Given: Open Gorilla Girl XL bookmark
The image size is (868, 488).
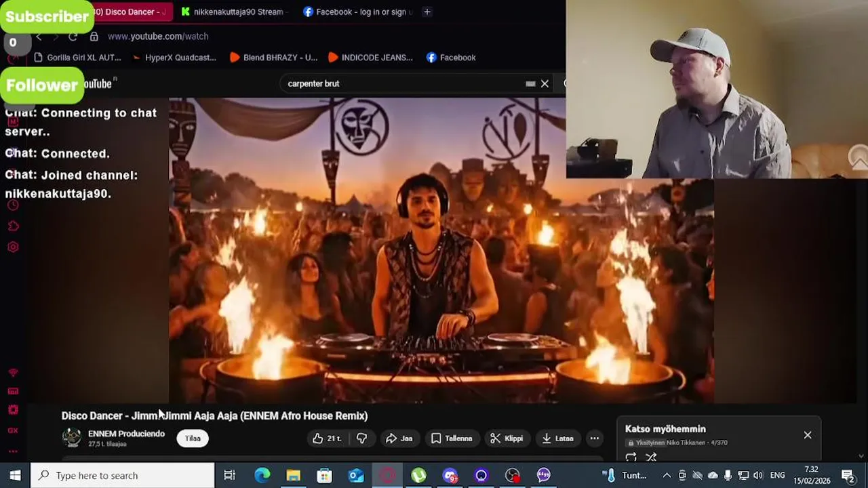Looking at the screenshot, I should point(77,58).
